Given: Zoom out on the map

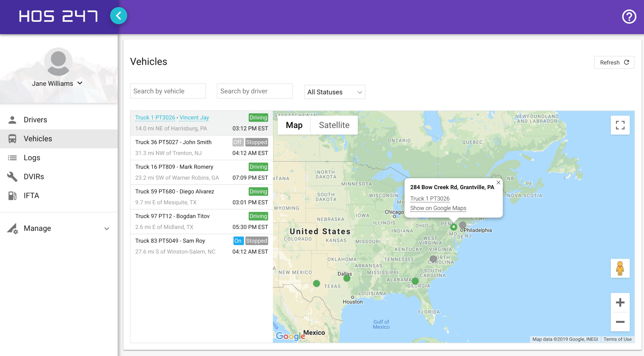Looking at the screenshot, I should [x=620, y=322].
